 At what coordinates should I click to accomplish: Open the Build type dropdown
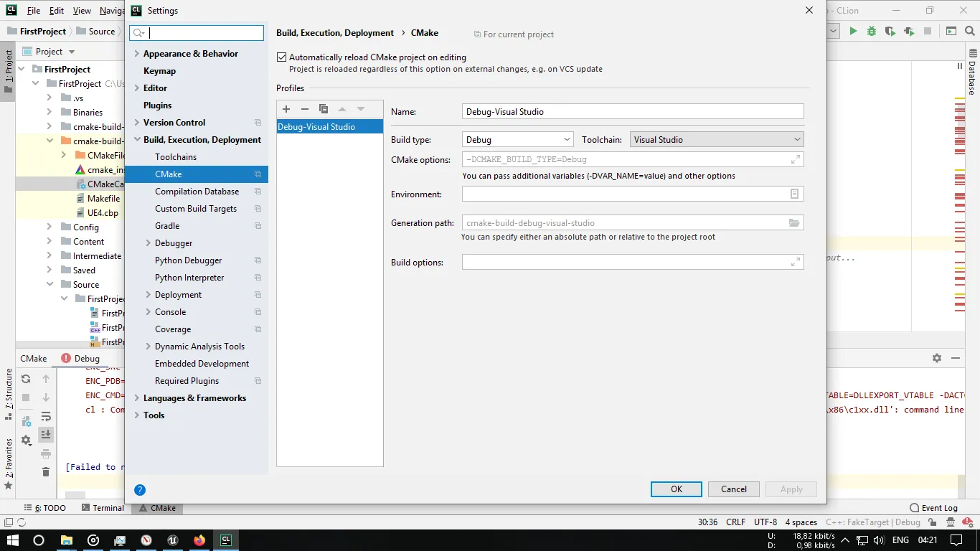[518, 140]
